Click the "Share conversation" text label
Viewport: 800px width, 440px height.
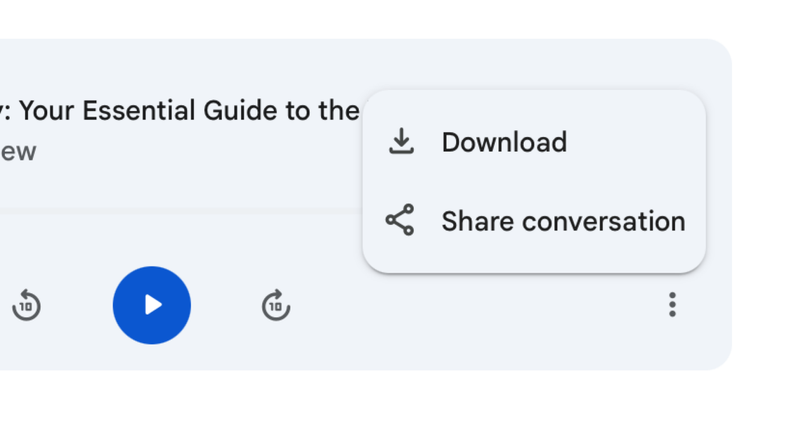(563, 221)
